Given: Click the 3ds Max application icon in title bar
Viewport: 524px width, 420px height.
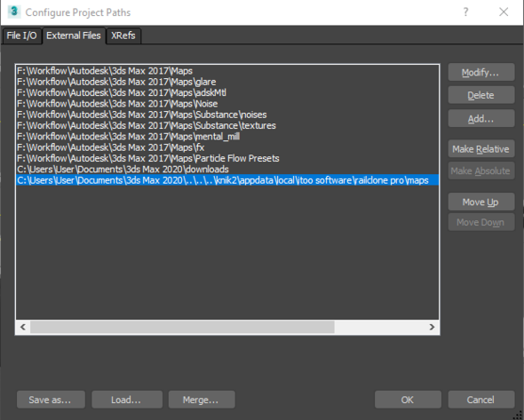Looking at the screenshot, I should point(13,12).
